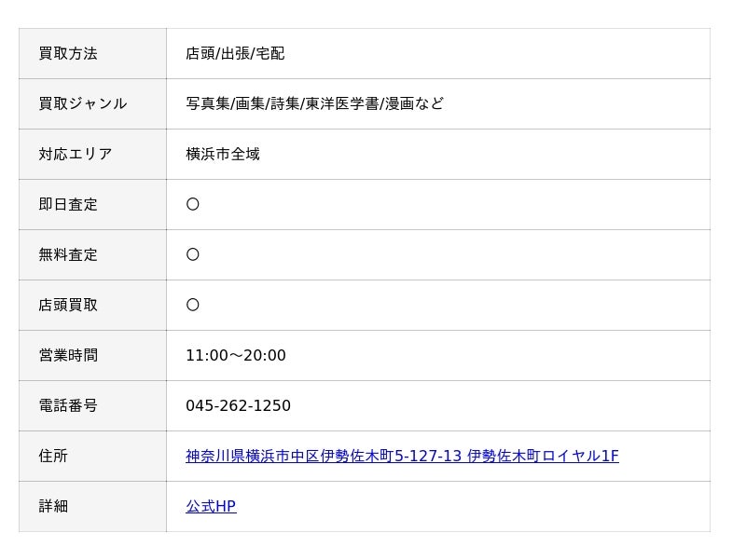Image resolution: width=746 pixels, height=560 pixels.
Task: Click the 店頭買取 row label
Action: click(68, 306)
